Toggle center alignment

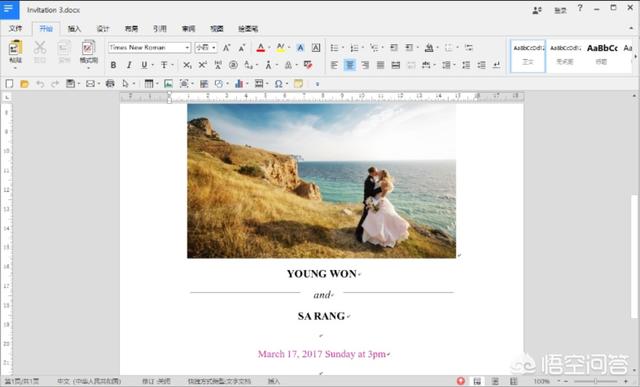point(350,65)
